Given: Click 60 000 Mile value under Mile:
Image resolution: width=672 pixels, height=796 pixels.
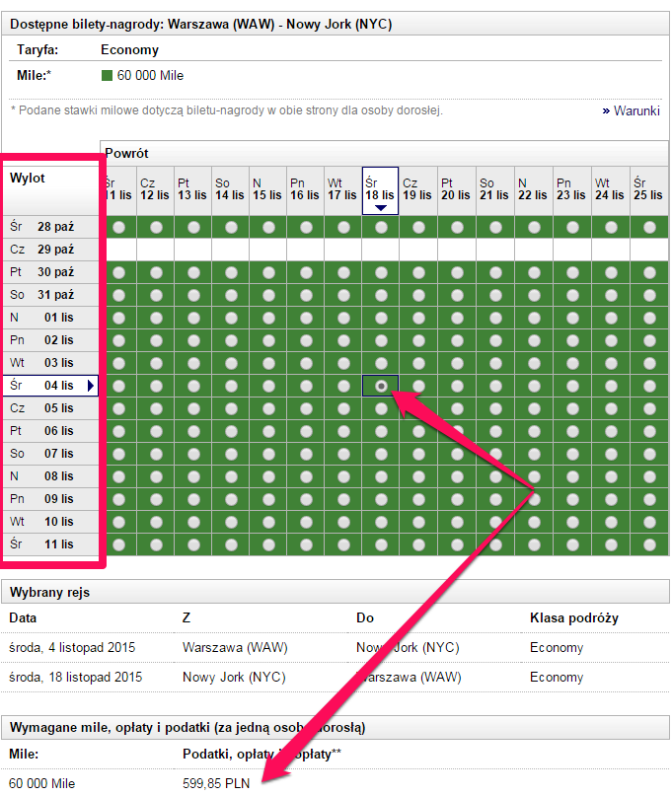Looking at the screenshot, I should 41,783.
